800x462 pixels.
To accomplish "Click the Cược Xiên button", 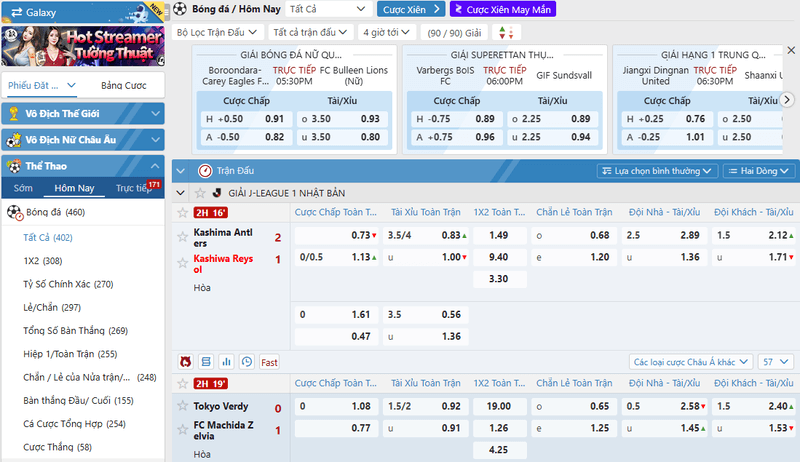I will pos(411,9).
